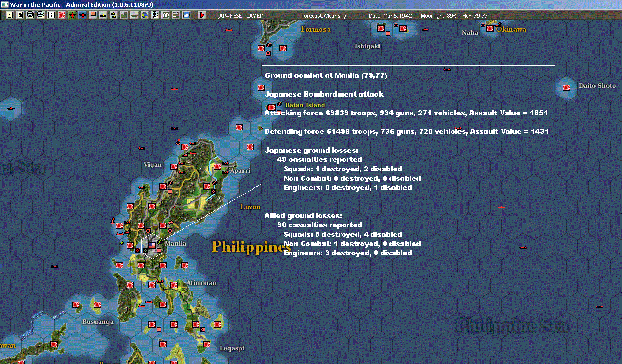
Task: Select the US flag unit at Manila hex
Action: pyautogui.click(x=152, y=246)
